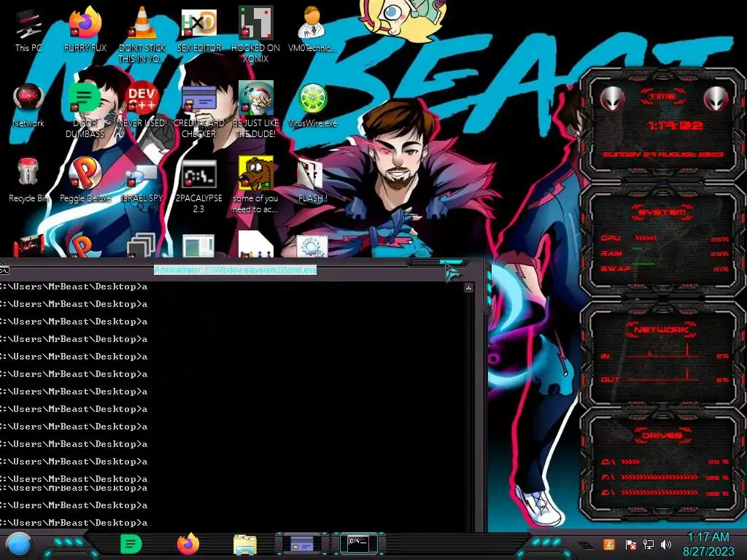Viewport: 747px width, 560px height.
Task: Launch Peggle Deluxe shortcut
Action: [x=85, y=180]
